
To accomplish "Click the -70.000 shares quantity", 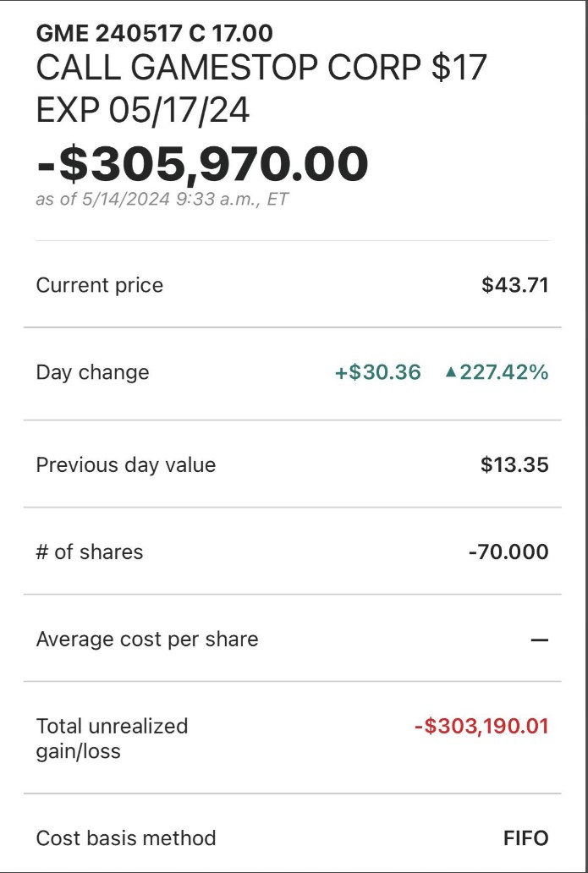I will coord(508,552).
